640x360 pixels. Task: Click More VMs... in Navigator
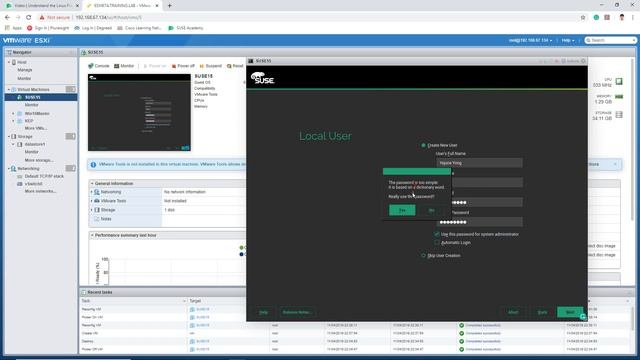(x=36, y=128)
